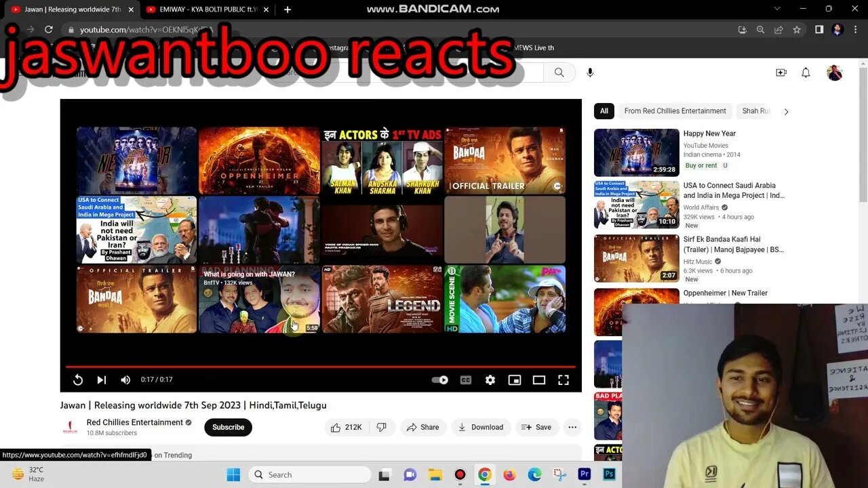
Task: Dislike the video with thumbs-down icon
Action: [x=382, y=427]
